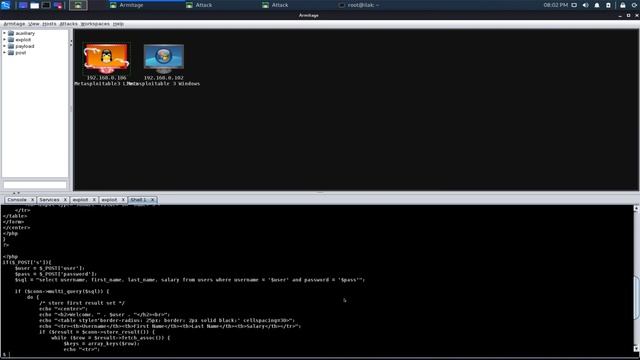Click the 08:02 PM panel clock
The image size is (640, 360).
tap(556, 5)
